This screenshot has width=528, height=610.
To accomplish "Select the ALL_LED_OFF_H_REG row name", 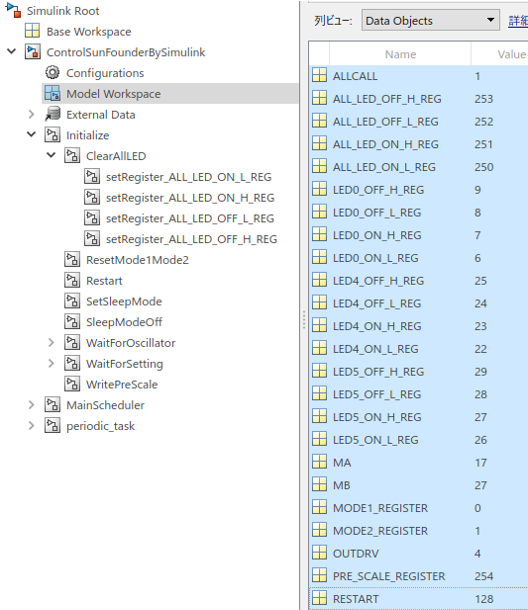I will (x=387, y=99).
